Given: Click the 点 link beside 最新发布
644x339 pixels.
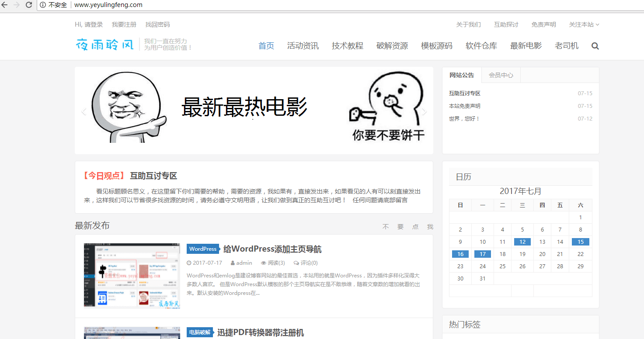Looking at the screenshot, I should point(415,227).
